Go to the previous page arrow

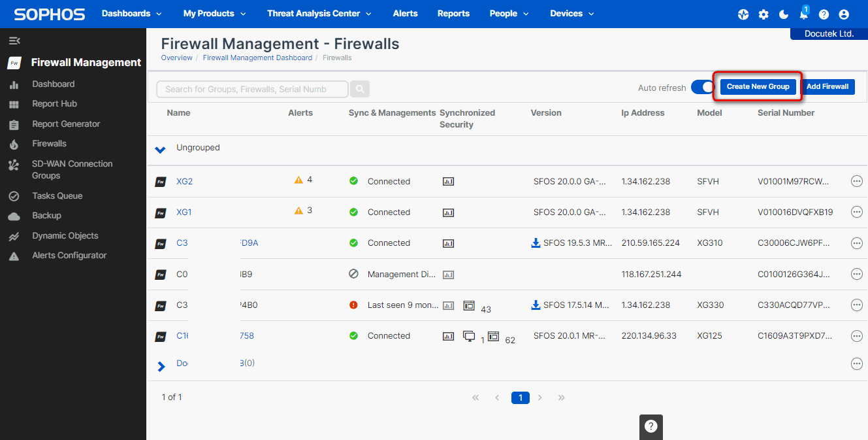coord(497,398)
